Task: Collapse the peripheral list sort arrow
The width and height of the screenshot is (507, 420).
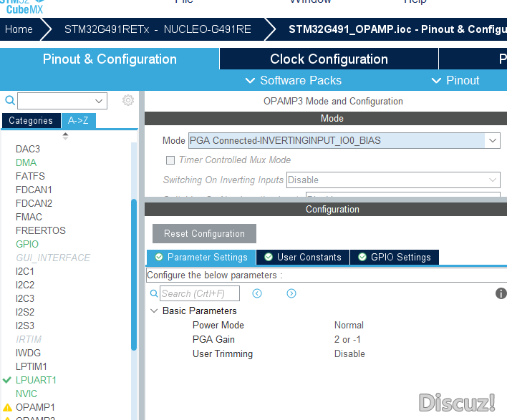Action: (65, 136)
